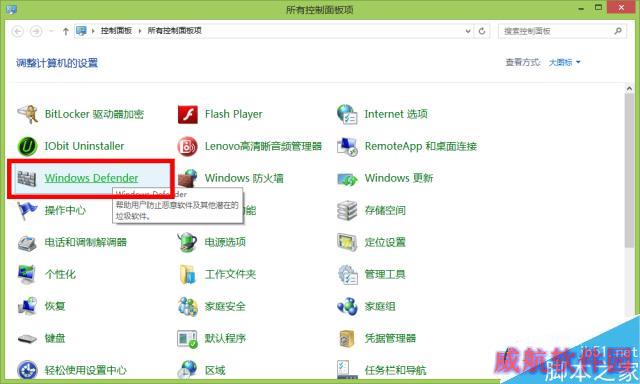Launch the IObit Uninstaller green icon

[x=27, y=146]
